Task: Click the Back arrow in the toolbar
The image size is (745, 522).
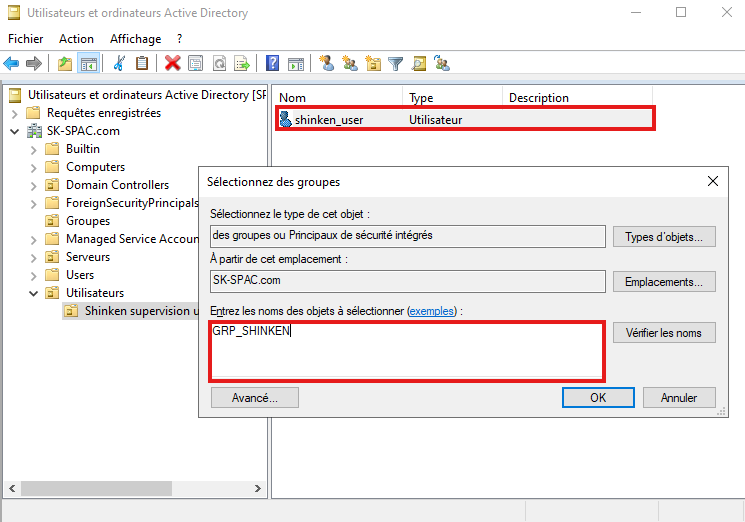Action: 12,64
